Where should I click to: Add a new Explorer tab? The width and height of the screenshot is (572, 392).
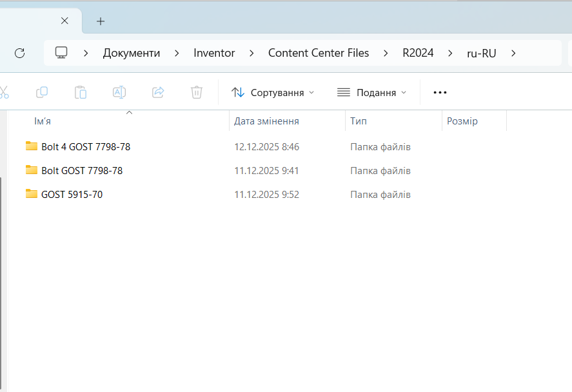tap(101, 21)
